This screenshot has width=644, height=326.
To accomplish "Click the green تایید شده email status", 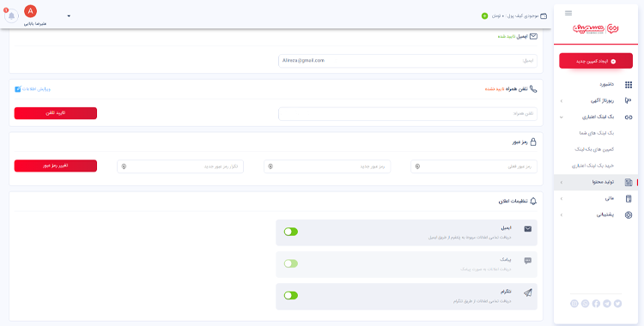I will [x=506, y=37].
